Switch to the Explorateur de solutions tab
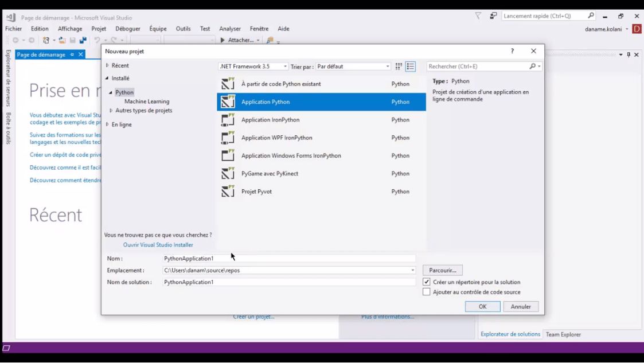The width and height of the screenshot is (644, 363). (510, 334)
